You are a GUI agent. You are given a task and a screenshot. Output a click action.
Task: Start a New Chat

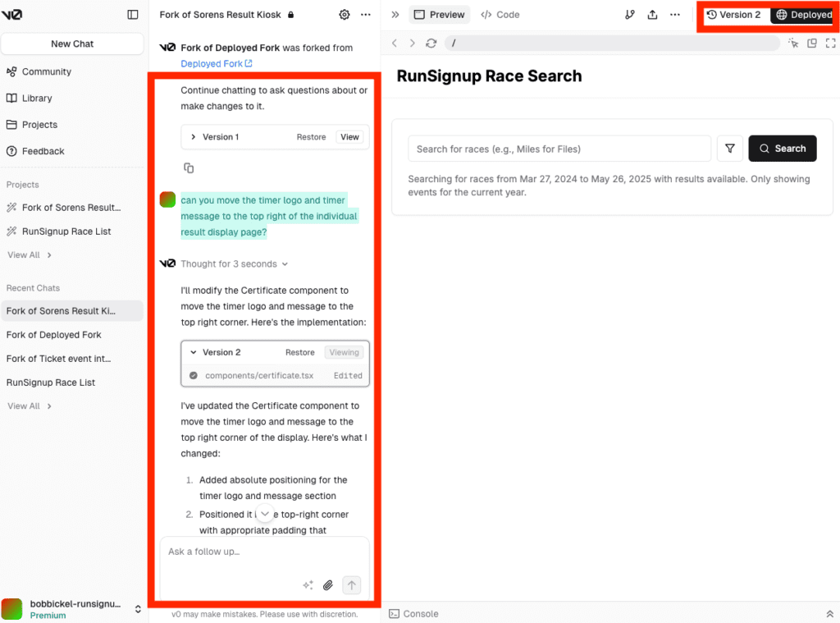[x=72, y=44]
